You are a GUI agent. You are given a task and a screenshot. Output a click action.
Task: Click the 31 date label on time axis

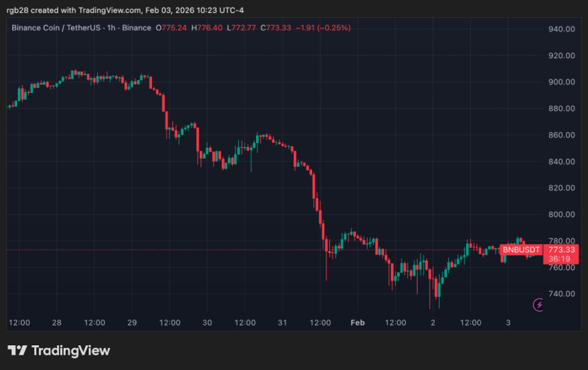point(282,323)
